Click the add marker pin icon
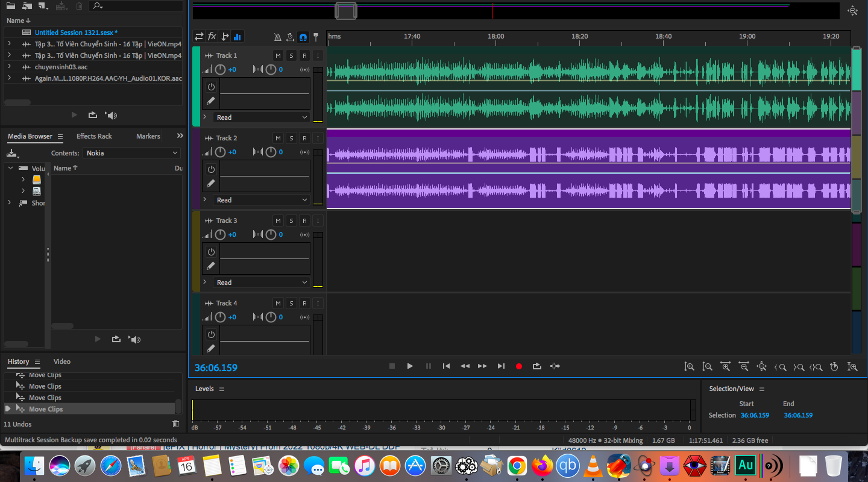868x482 pixels. 316,37
